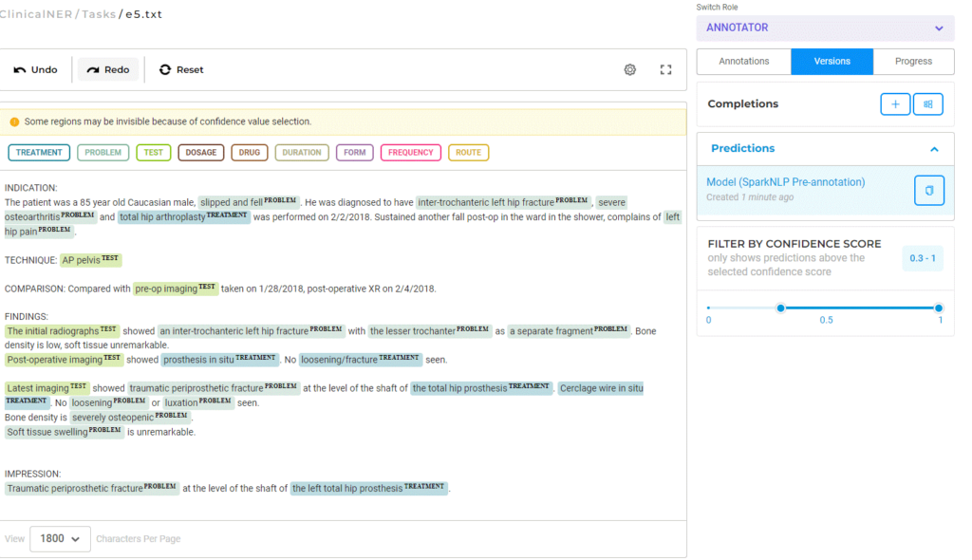Collapse the Predictions section chevron
This screenshot has height=560, width=972.
(934, 149)
